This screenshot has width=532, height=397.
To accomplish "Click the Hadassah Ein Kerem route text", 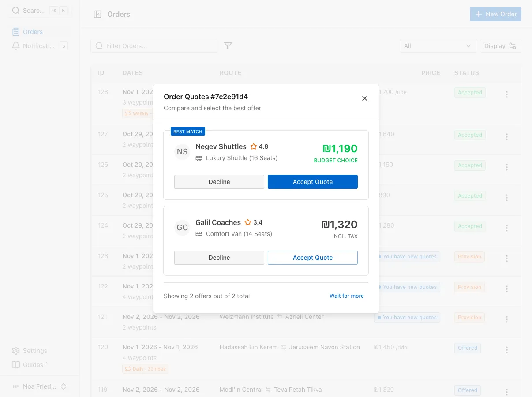I will tap(248, 347).
